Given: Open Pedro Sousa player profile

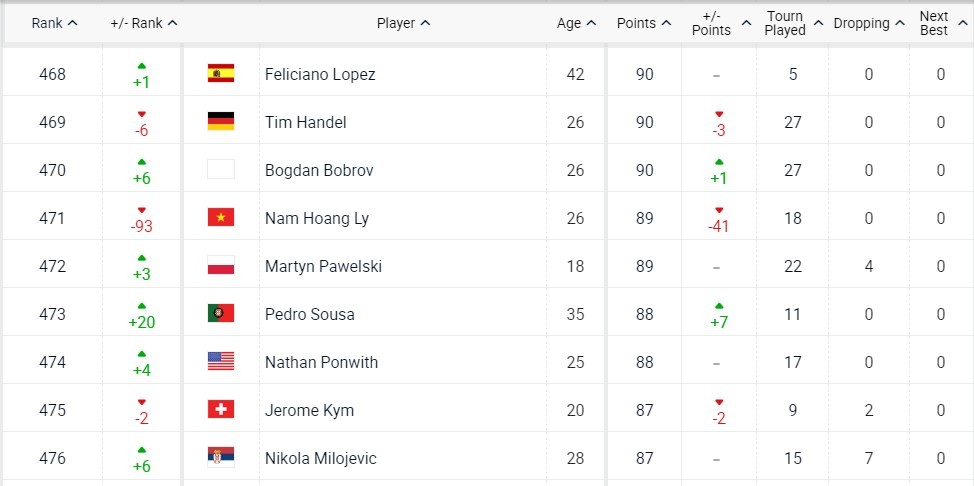Looking at the screenshot, I should click(x=310, y=314).
